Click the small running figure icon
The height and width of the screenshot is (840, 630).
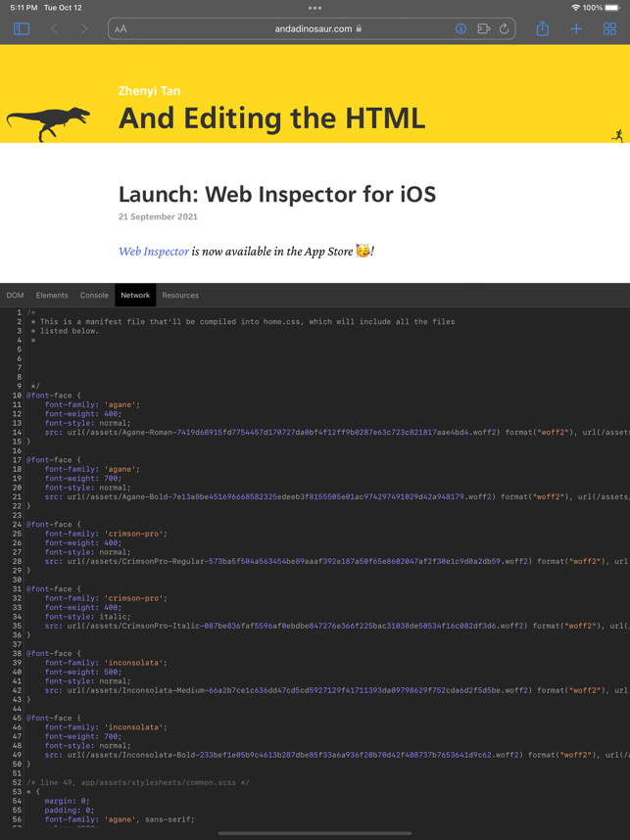[617, 135]
